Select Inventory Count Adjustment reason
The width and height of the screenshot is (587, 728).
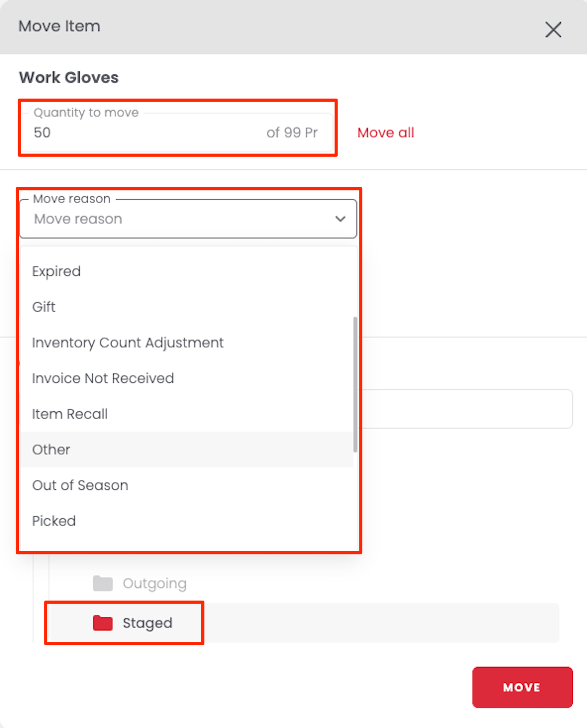(x=128, y=343)
